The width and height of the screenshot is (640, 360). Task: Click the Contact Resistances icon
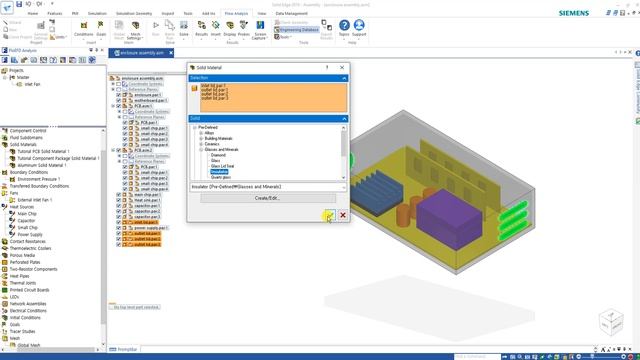[x=5, y=241]
